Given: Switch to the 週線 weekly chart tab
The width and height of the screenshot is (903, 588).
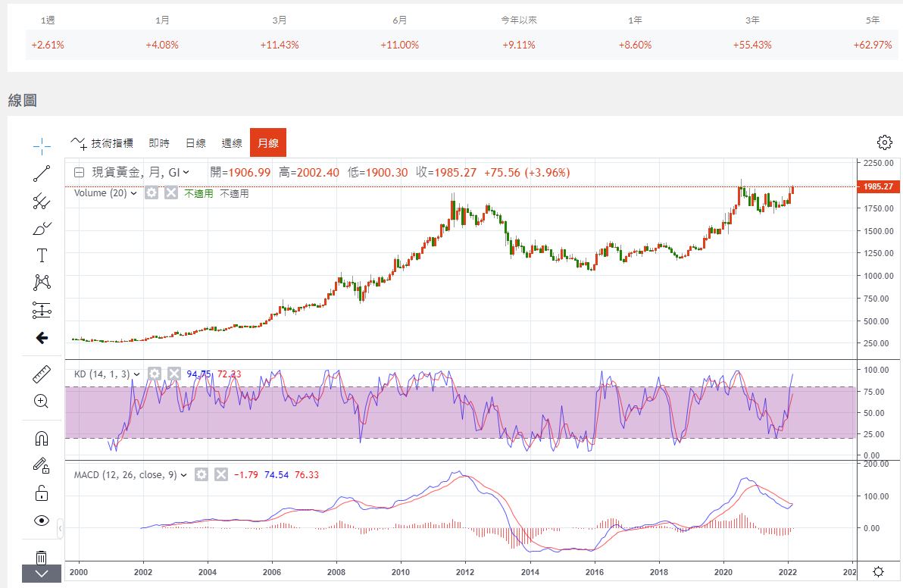Looking at the screenshot, I should coord(232,143).
